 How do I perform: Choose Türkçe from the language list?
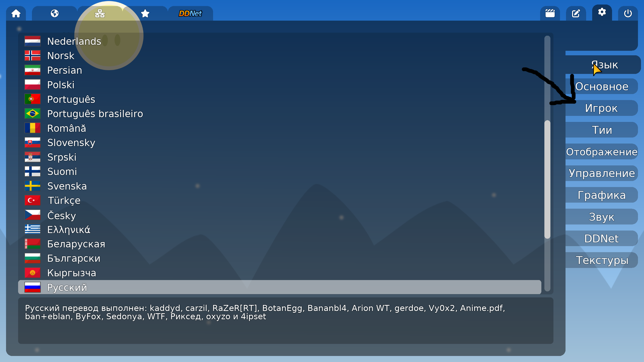point(64,201)
